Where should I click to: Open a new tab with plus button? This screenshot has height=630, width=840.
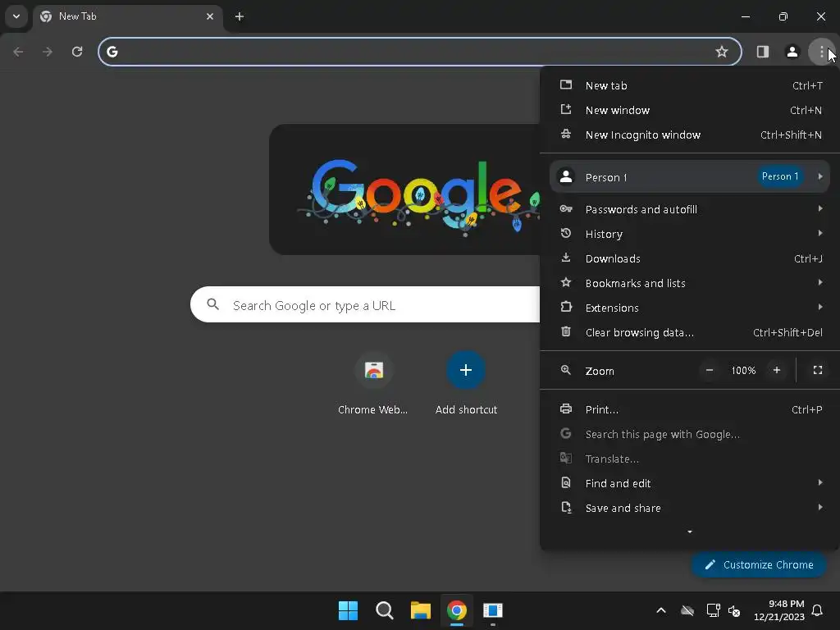[x=240, y=16]
